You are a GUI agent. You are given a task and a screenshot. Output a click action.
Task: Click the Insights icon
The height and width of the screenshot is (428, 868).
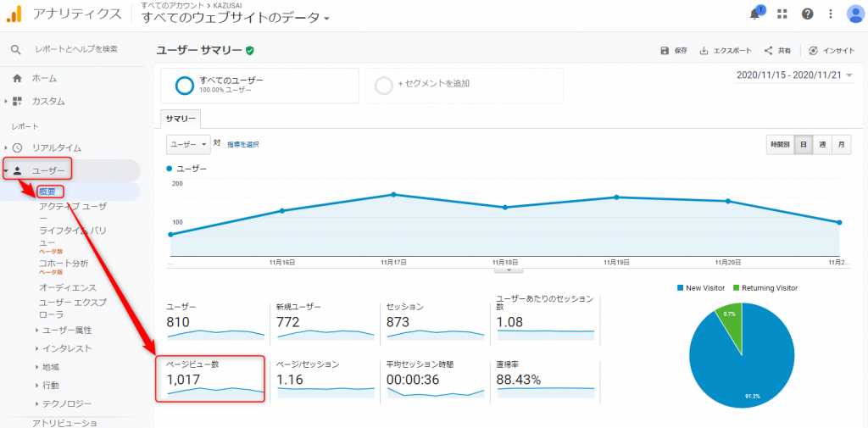(x=813, y=50)
